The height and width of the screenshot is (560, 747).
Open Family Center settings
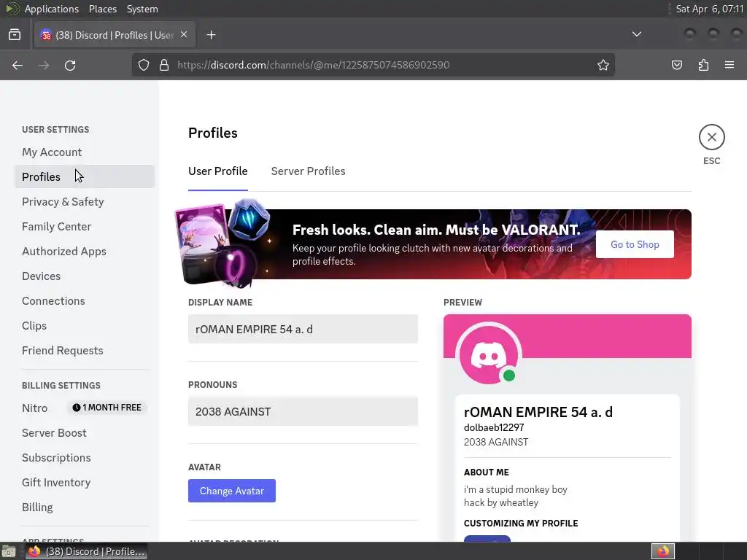(85, 226)
